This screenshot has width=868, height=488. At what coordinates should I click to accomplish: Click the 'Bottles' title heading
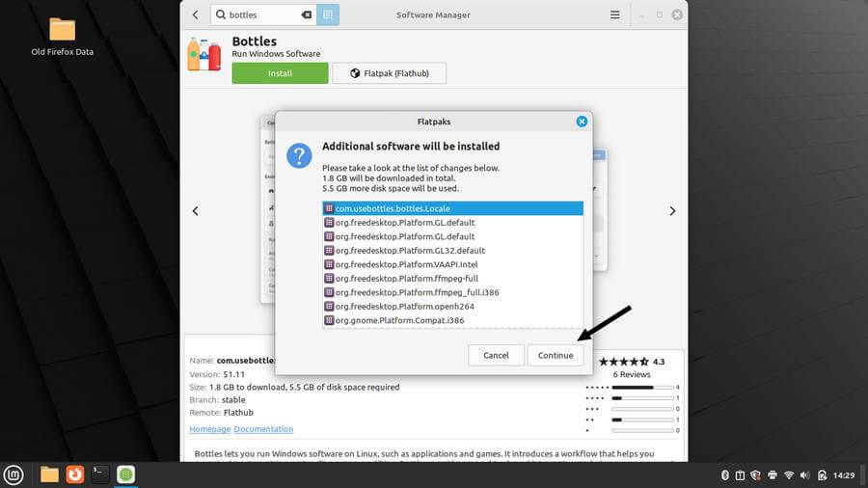click(x=254, y=41)
